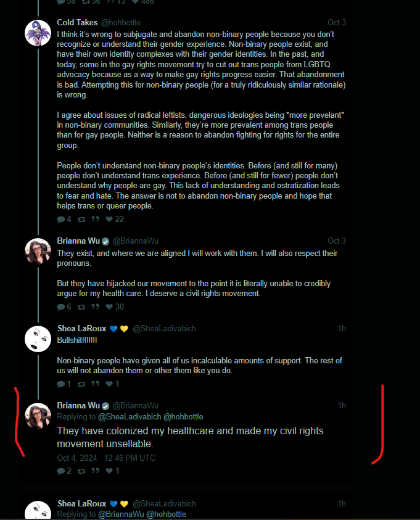
Task: Visit the @hohbottle handle link
Action: point(121,23)
